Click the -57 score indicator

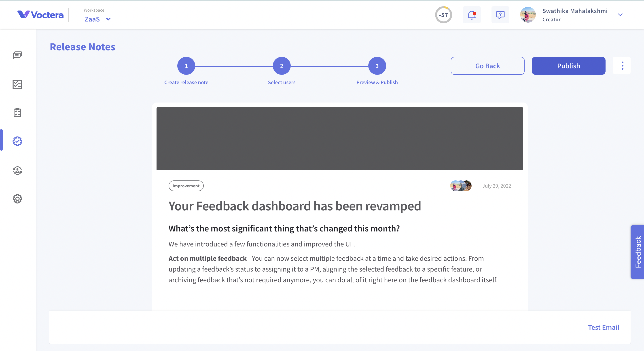pos(443,15)
